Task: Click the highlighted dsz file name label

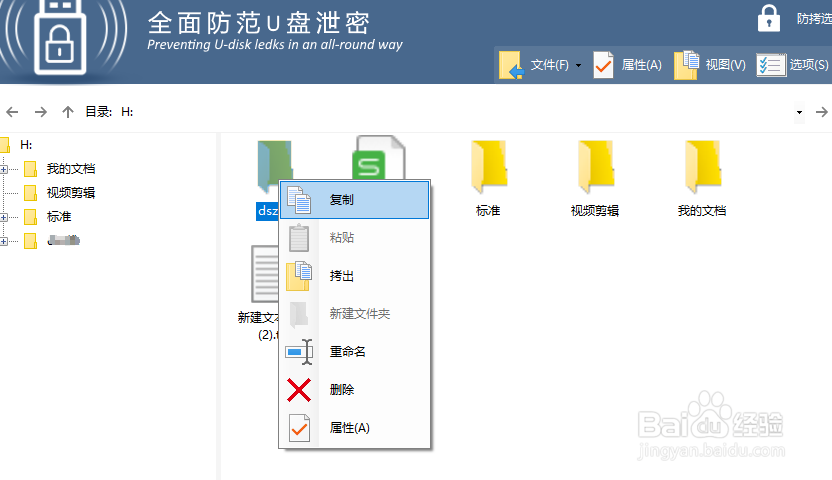Action: point(267,211)
